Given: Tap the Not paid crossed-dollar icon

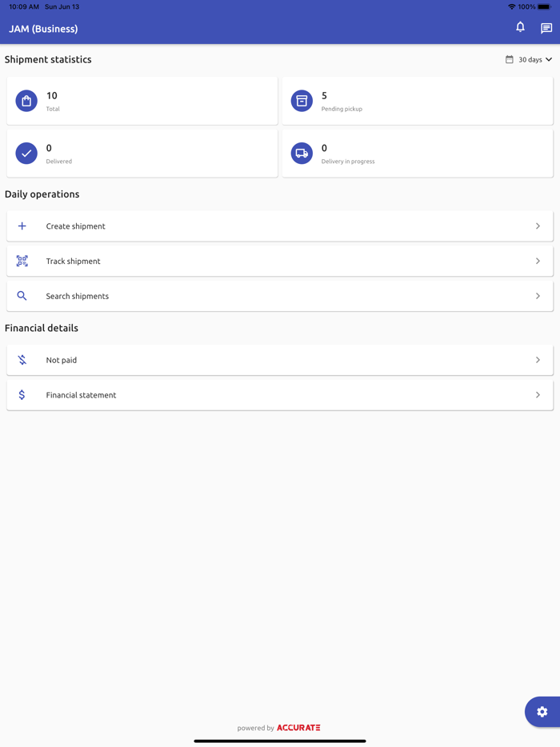Looking at the screenshot, I should (x=22, y=360).
